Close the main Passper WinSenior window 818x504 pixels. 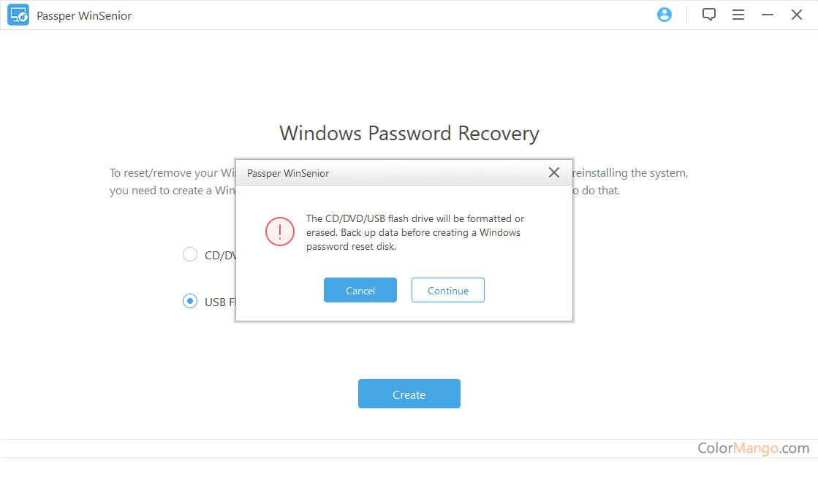click(x=797, y=15)
